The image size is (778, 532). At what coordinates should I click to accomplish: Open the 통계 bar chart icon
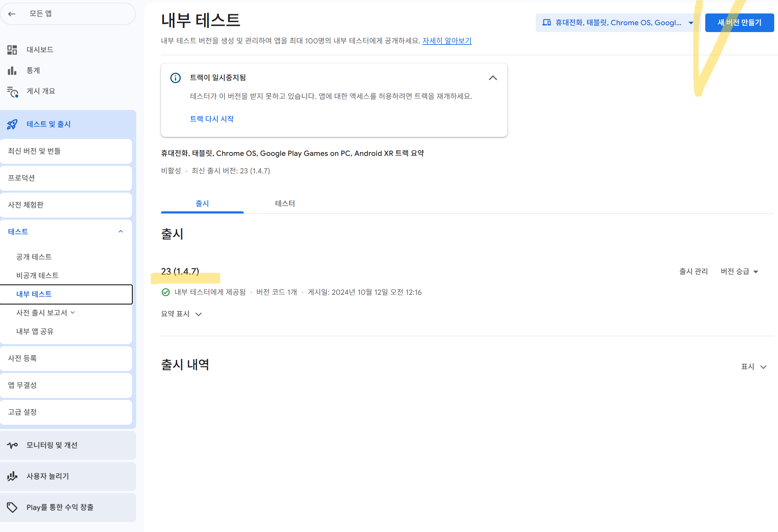coord(12,71)
